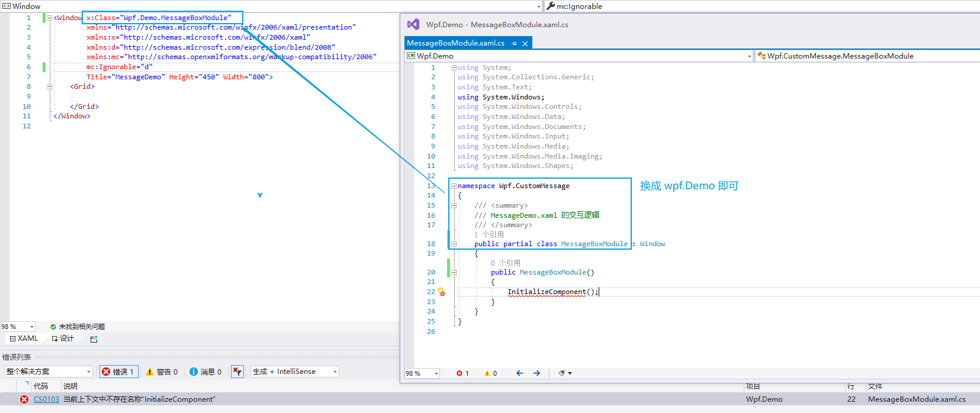Image resolution: width=980 pixels, height=413 pixels.
Task: Open the code cleanup broom icon
Action: [x=562, y=373]
